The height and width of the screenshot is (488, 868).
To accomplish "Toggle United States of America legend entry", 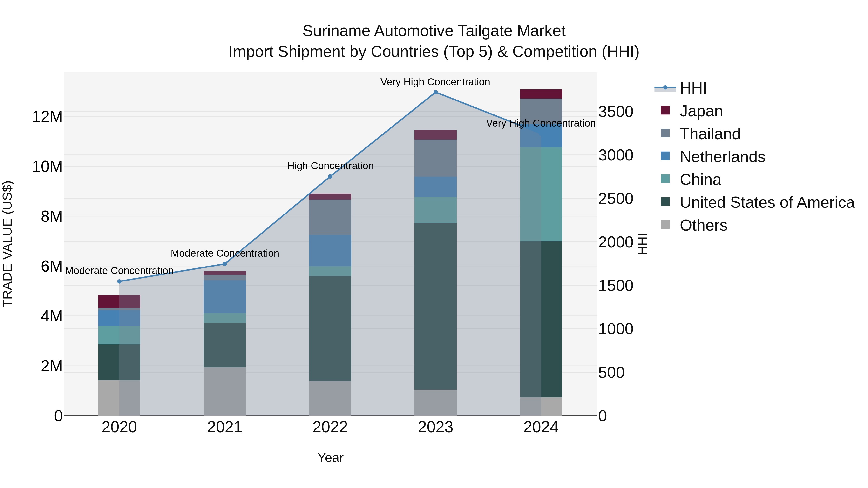I will point(758,202).
